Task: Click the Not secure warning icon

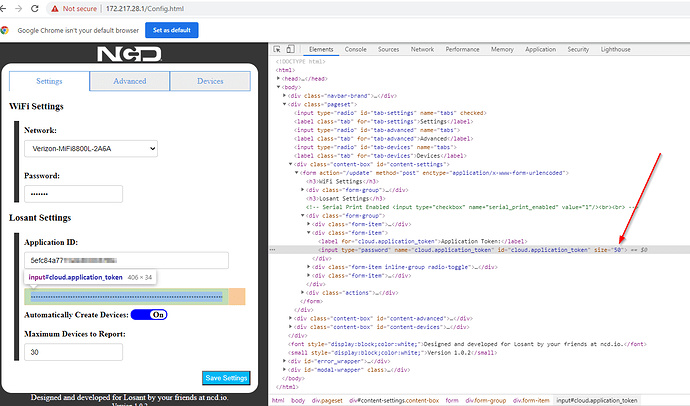Action: (x=55, y=8)
